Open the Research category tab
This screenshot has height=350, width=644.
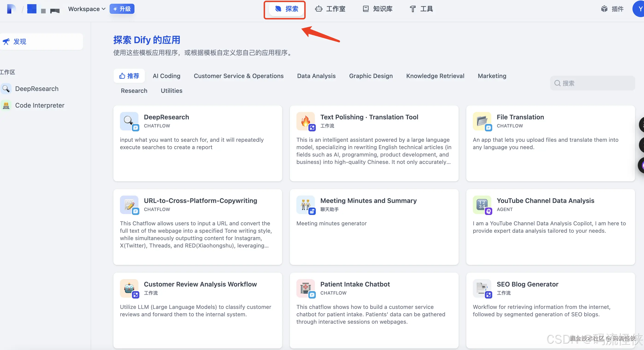[x=134, y=91]
